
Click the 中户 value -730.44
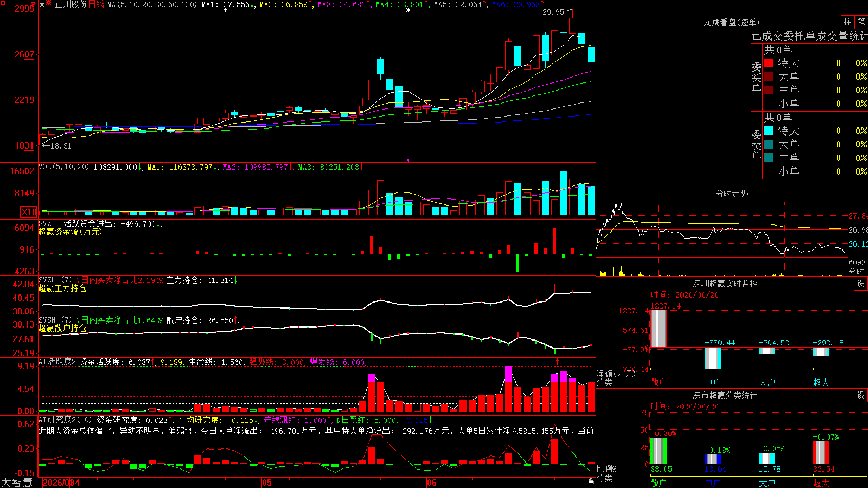(720, 343)
